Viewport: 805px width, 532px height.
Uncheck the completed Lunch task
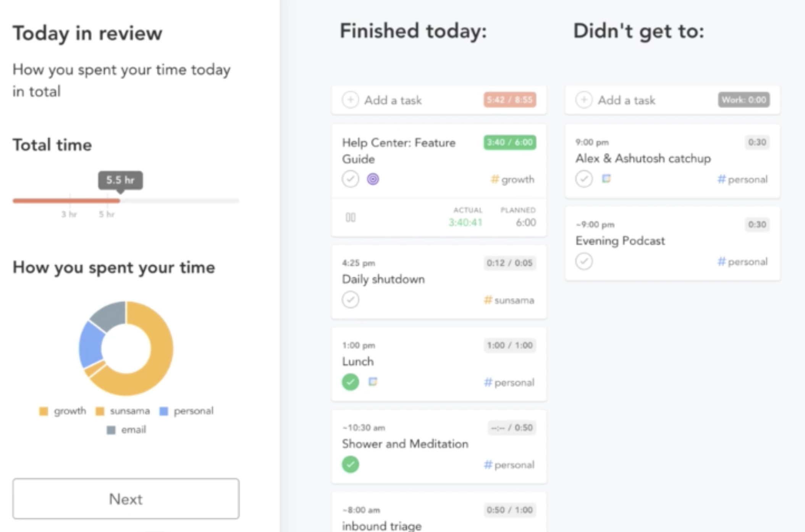tap(350, 382)
